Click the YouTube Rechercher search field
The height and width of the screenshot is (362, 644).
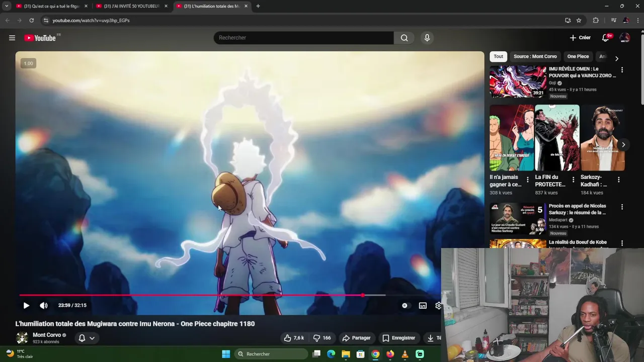pos(304,38)
